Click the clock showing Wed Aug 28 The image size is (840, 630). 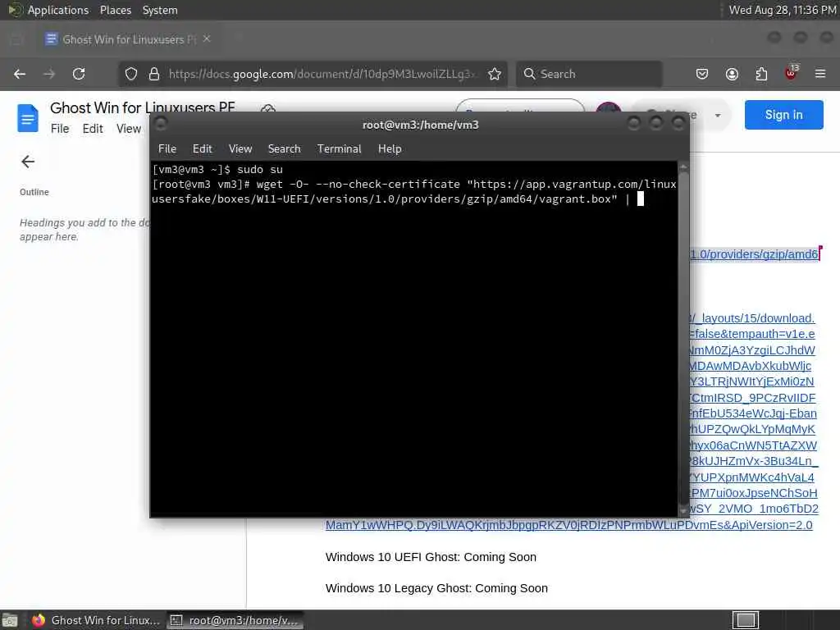782,10
